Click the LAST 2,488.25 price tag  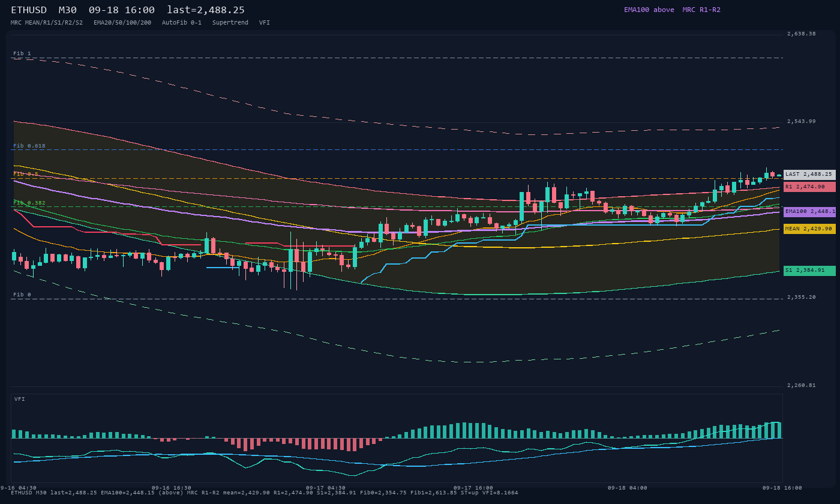[809, 175]
